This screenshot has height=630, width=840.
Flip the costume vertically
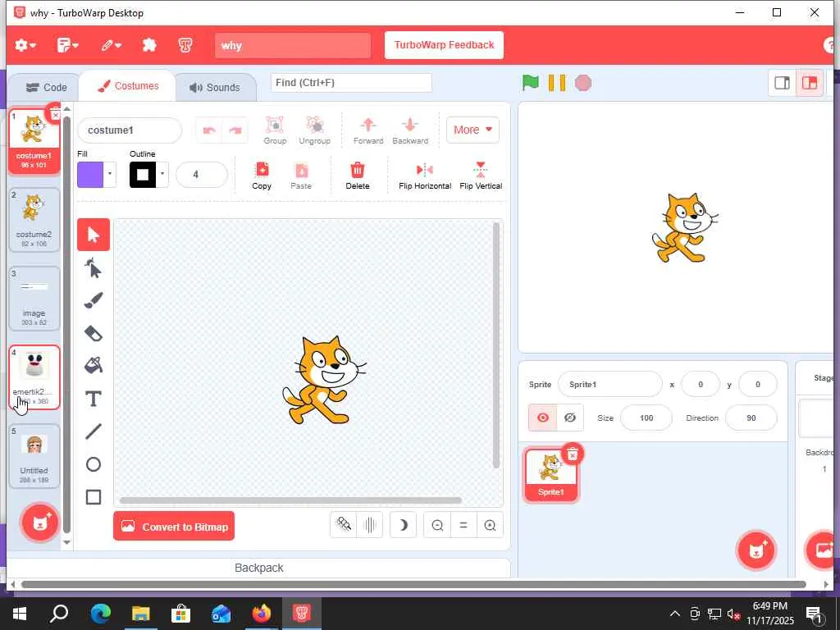(x=481, y=176)
